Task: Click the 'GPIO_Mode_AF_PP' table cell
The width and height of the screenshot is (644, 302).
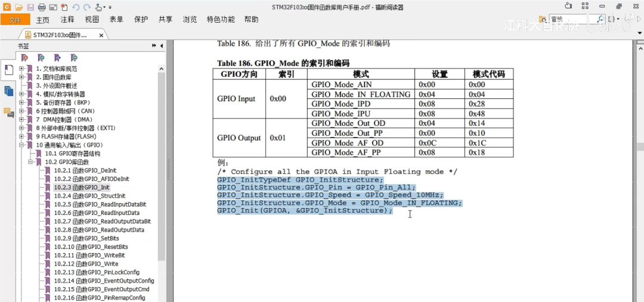Action: coord(361,152)
